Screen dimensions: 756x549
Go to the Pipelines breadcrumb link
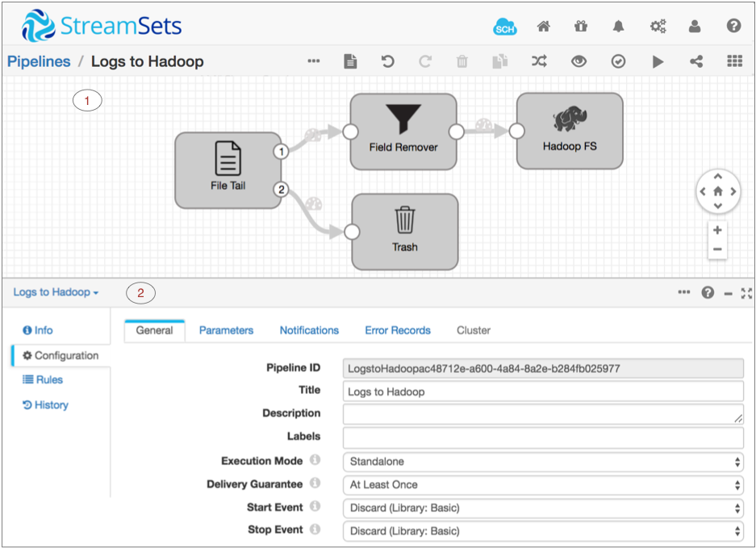[39, 61]
